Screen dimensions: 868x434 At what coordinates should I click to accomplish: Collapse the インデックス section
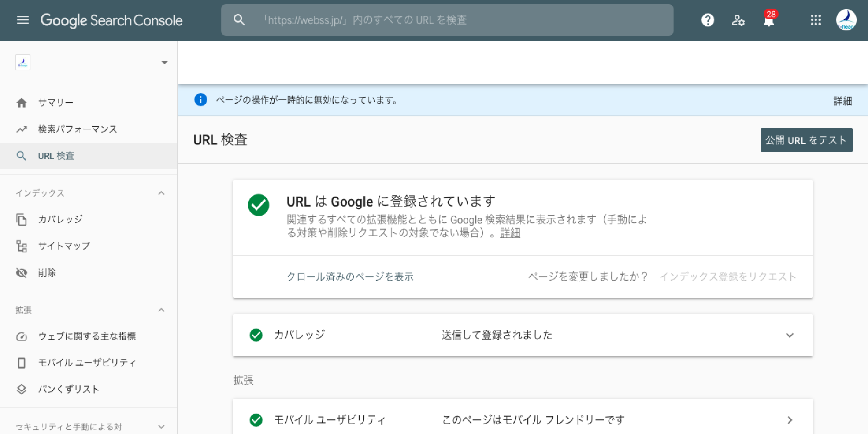click(161, 193)
